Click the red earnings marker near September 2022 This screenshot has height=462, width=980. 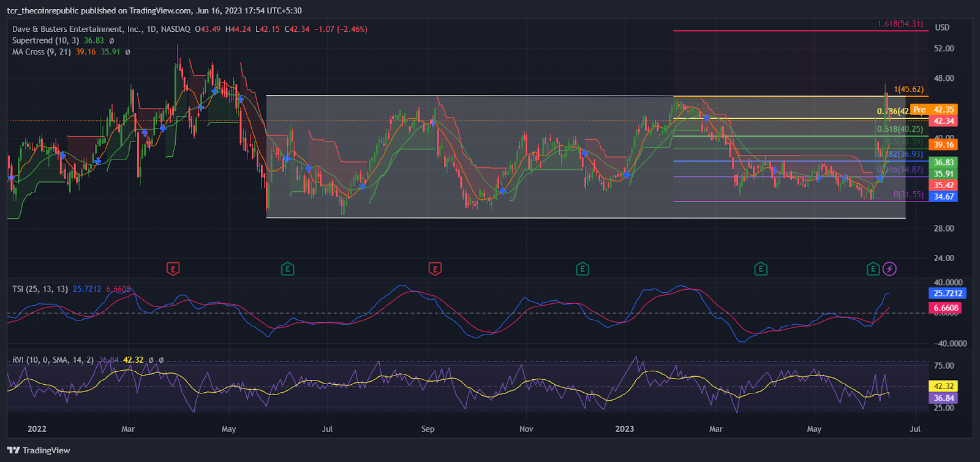435,268
